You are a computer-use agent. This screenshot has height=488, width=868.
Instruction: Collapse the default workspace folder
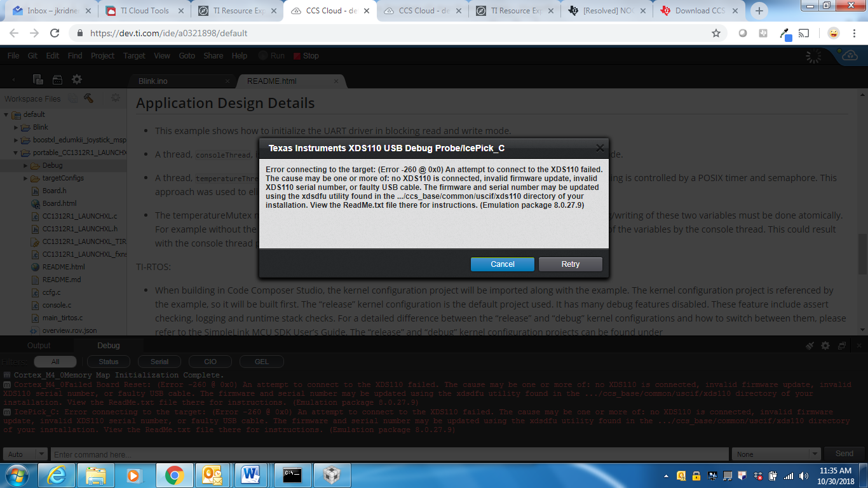point(6,114)
